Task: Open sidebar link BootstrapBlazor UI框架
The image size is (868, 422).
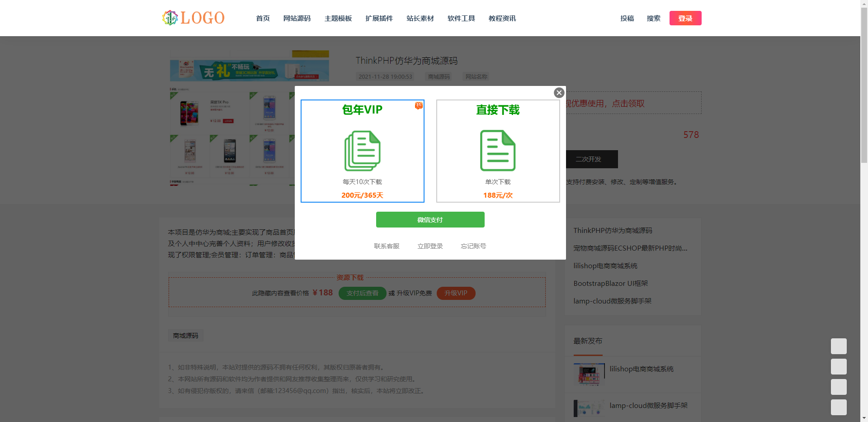Action: pyautogui.click(x=611, y=283)
